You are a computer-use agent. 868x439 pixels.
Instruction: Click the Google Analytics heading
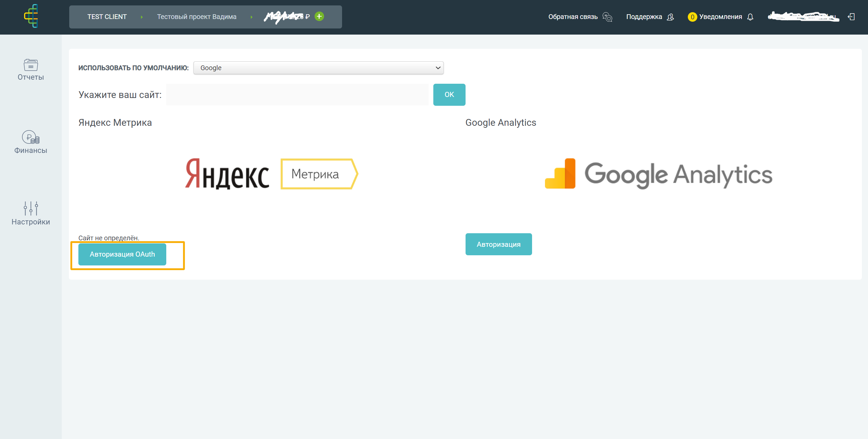501,122
